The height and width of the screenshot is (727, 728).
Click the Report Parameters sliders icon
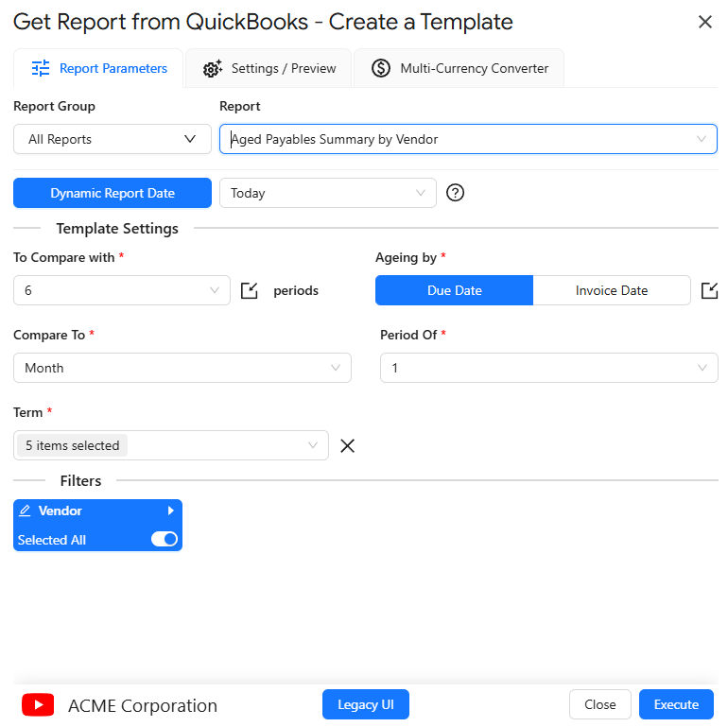(x=41, y=68)
